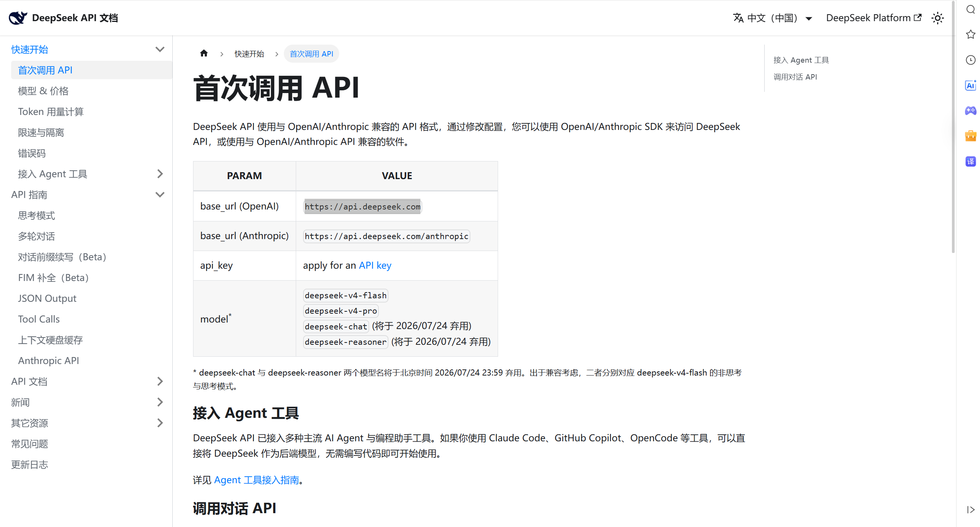This screenshot has width=980, height=527.
Task: Collapse the browser sidebar panel arrow
Action: (x=970, y=510)
